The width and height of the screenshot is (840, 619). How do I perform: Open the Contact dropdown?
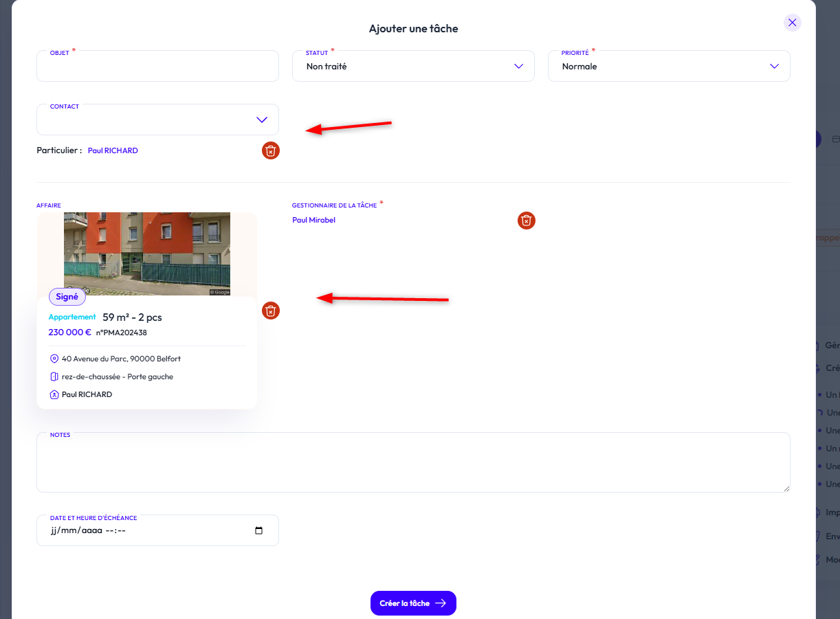coord(157,120)
